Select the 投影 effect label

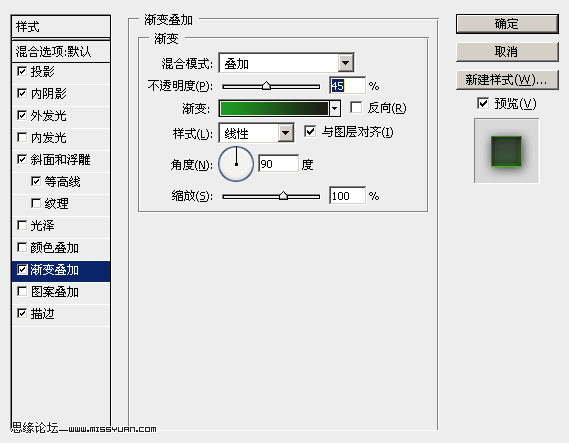click(42, 71)
